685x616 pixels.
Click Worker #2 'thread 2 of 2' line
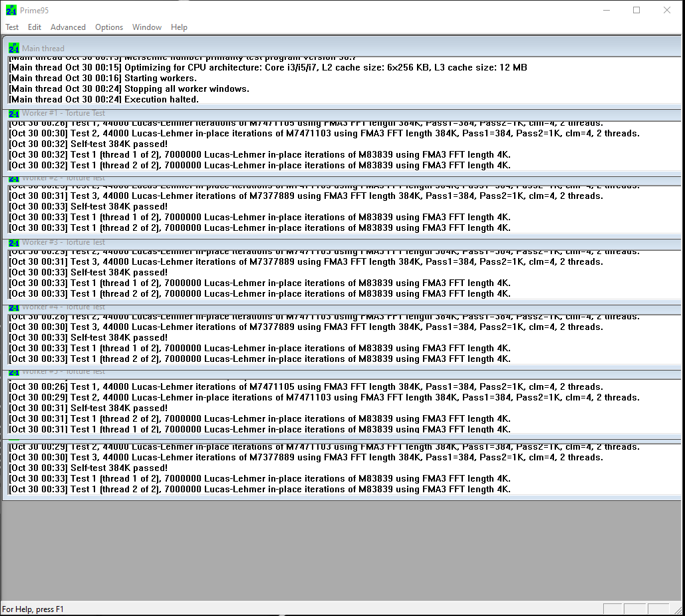pos(259,228)
